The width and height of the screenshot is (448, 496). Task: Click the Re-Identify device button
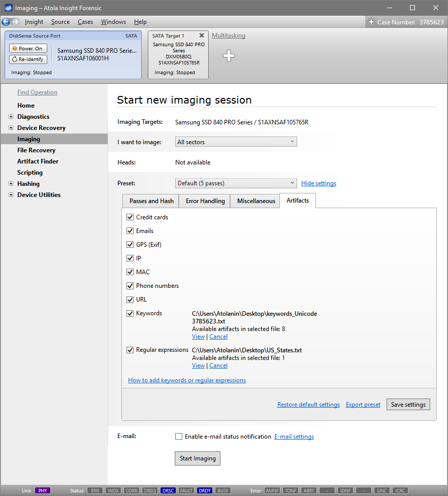tap(28, 59)
